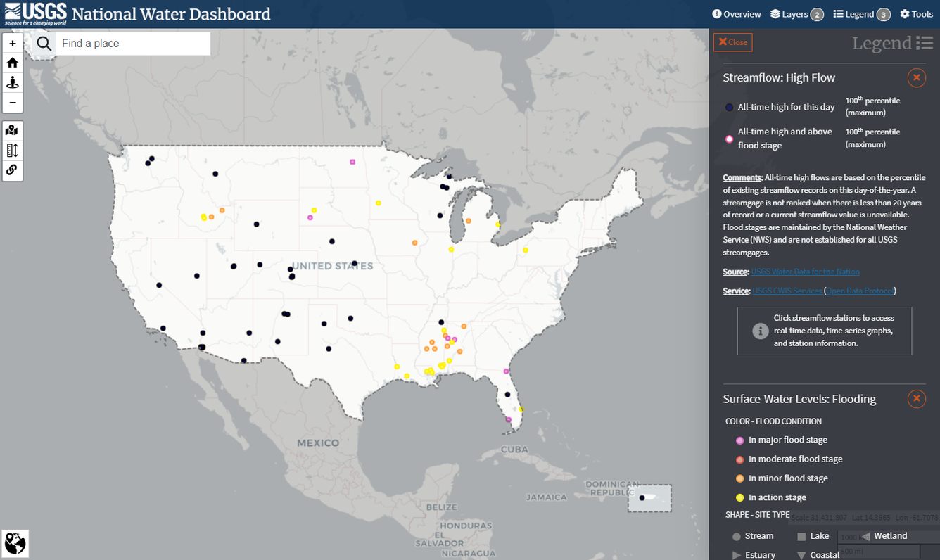Open the Tools menu

click(x=916, y=13)
